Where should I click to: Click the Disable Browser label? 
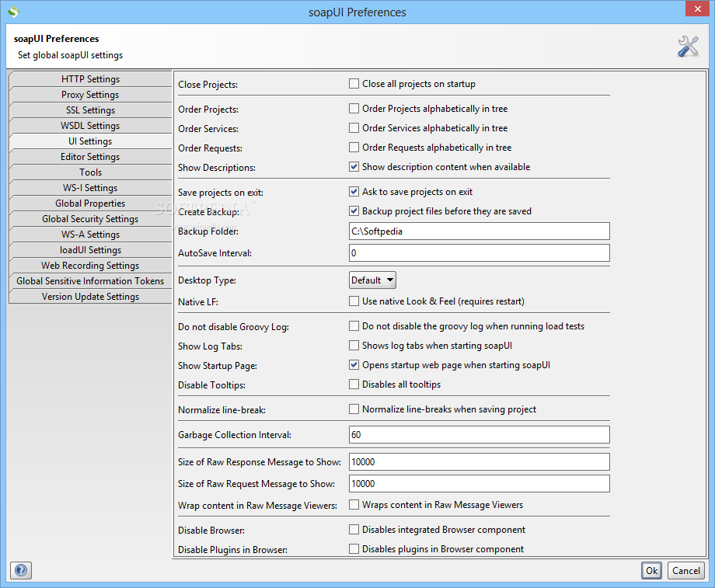coord(211,530)
